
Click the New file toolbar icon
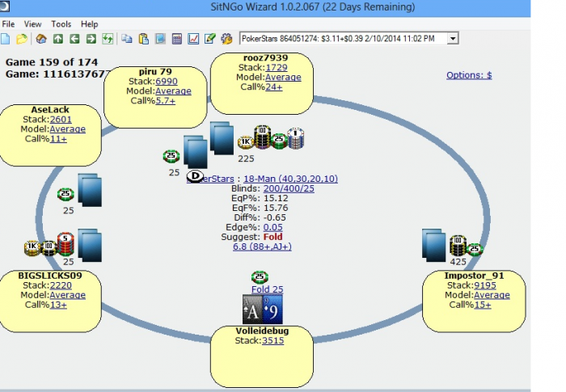5,39
